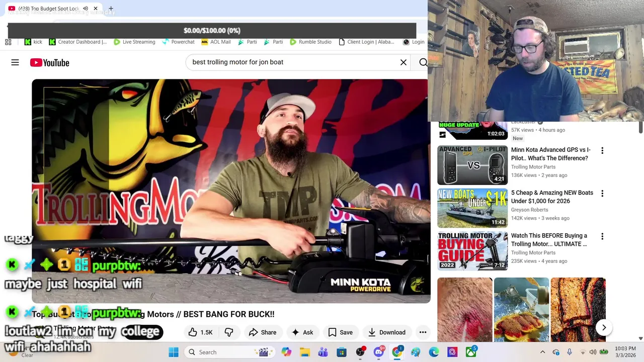Screen dimensions: 644x362
Task: Run the YouTube search magnifier button
Action: click(x=423, y=62)
